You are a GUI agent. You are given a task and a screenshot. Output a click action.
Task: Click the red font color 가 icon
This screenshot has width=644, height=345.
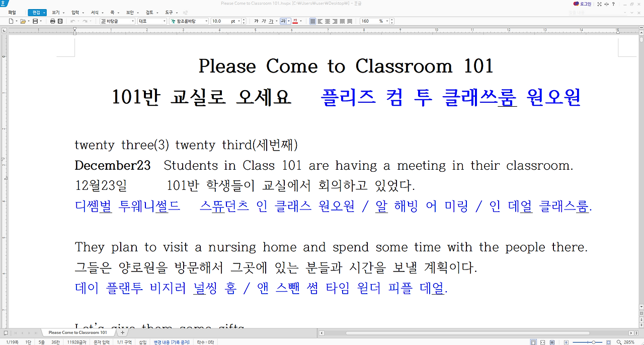pyautogui.click(x=295, y=21)
